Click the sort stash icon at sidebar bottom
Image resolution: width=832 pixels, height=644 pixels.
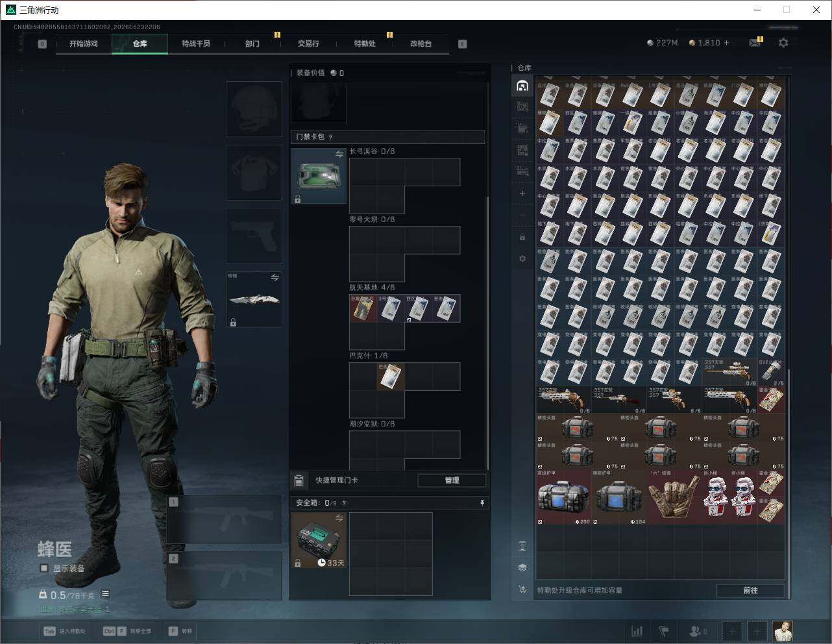pos(522,589)
